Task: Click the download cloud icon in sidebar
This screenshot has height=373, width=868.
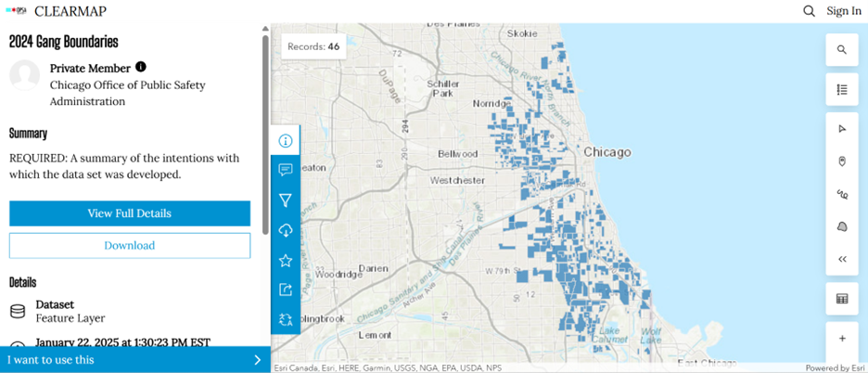Action: point(286,230)
